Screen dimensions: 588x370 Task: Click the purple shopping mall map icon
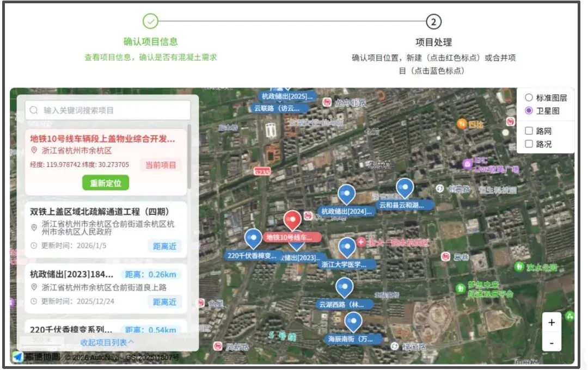pos(467,164)
